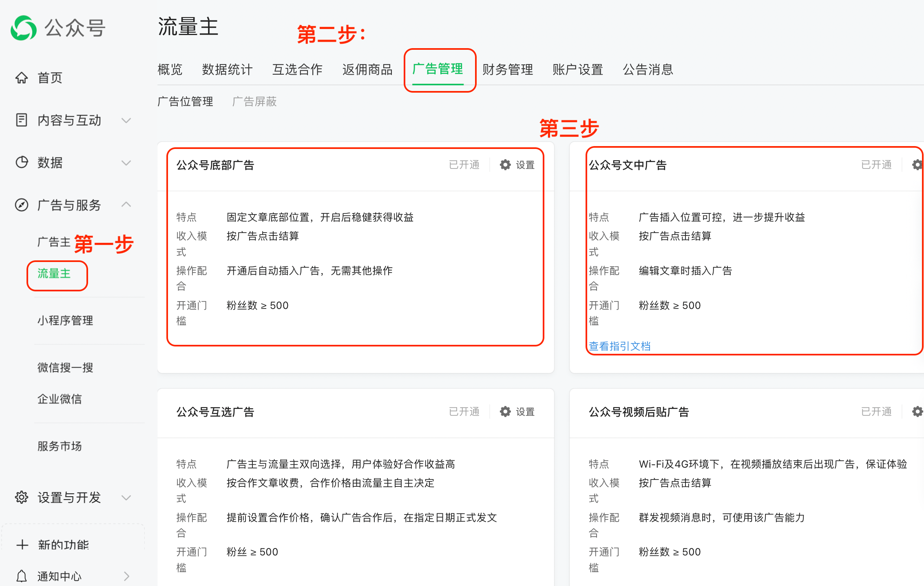Screen dimensions: 924x586
Task: Click 设置 in 公众号互选广告 card
Action: (525, 412)
